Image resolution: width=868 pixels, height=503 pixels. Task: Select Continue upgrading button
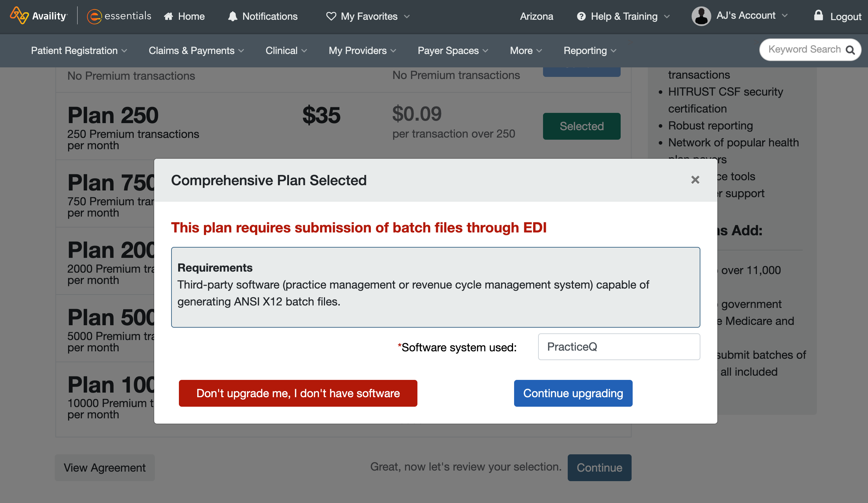(573, 393)
